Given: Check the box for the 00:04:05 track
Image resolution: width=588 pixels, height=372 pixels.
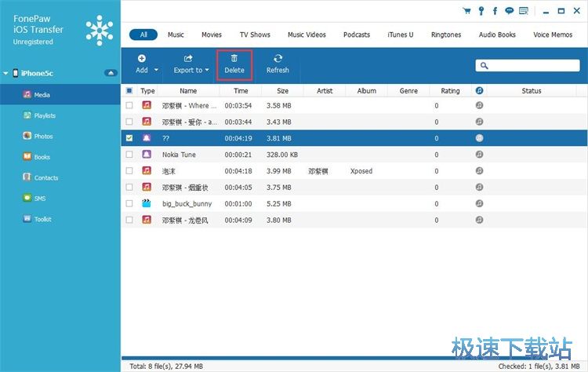Looking at the screenshot, I should click(129, 187).
